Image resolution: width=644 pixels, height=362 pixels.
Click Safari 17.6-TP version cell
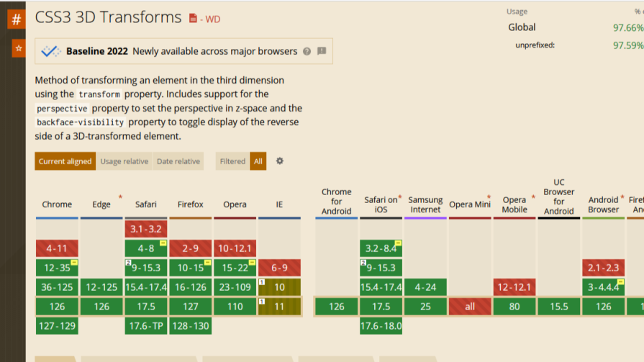tap(146, 326)
